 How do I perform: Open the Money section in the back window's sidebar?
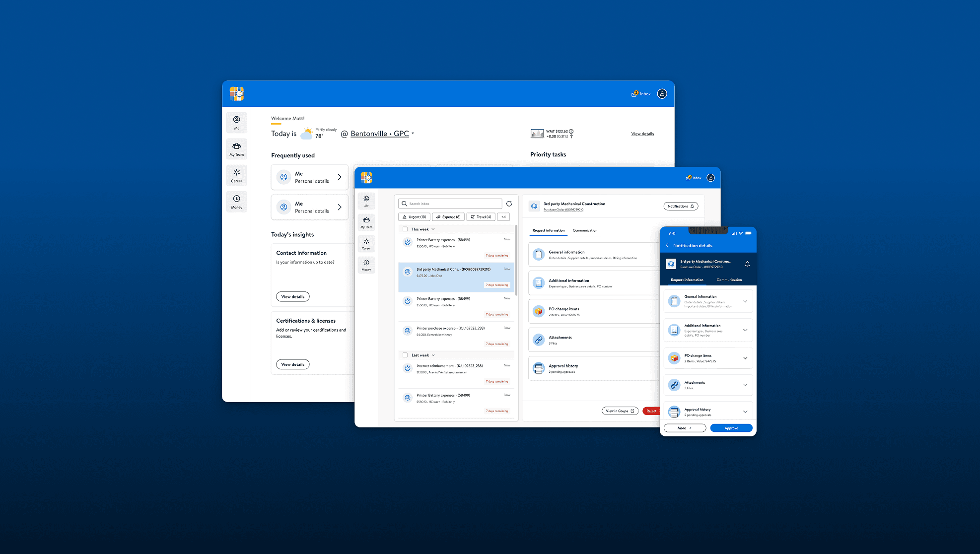pyautogui.click(x=237, y=202)
